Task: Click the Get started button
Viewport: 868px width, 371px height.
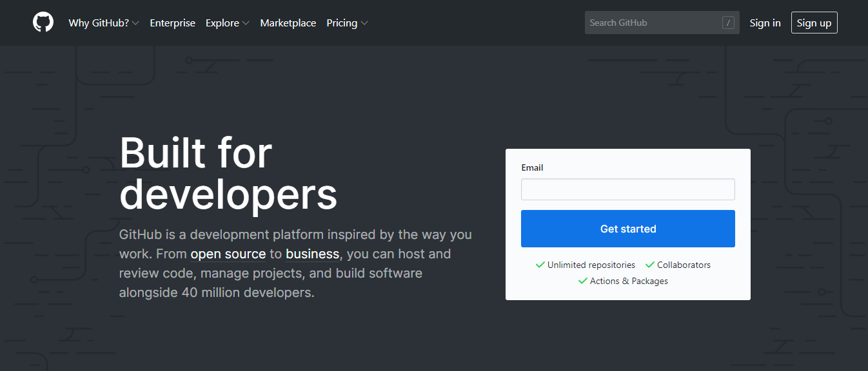Action: point(627,229)
